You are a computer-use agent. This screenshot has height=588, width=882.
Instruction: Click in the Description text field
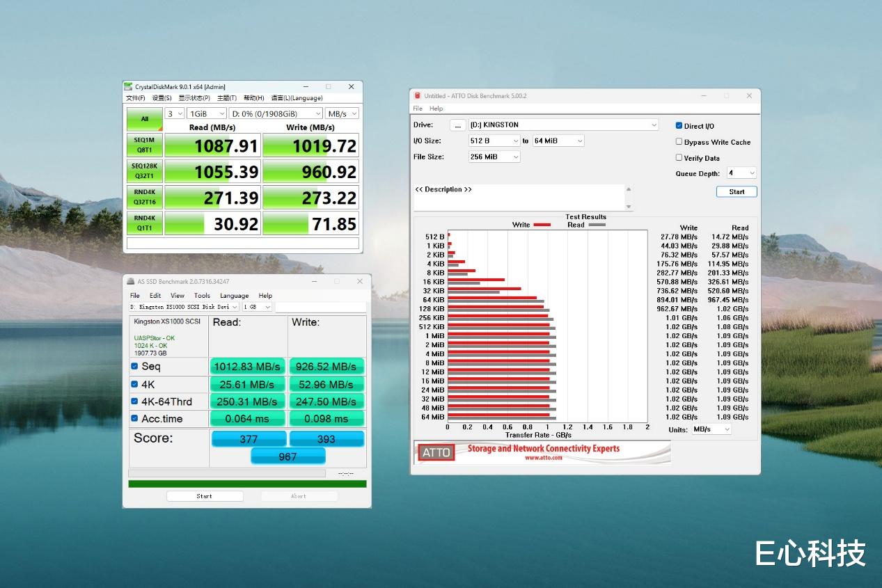tap(519, 198)
